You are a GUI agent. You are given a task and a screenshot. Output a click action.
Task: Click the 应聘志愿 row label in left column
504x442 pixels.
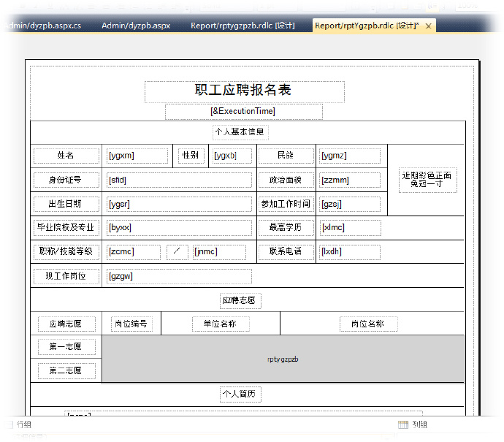click(x=66, y=324)
